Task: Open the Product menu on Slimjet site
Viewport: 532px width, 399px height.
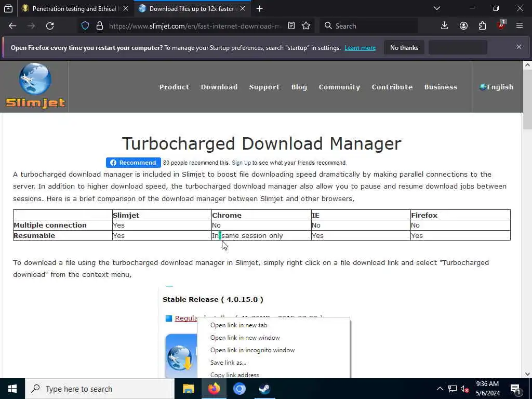Action: pos(175,87)
